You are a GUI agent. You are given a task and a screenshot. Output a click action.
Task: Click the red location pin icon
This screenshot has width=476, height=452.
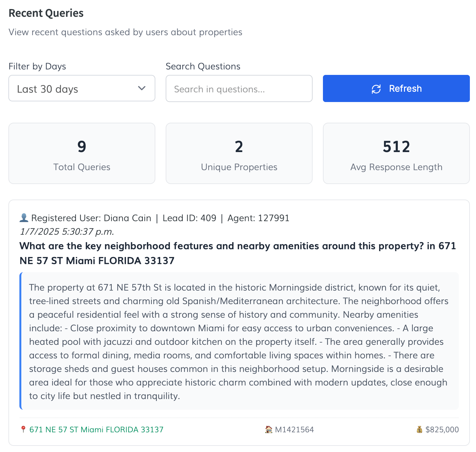click(x=23, y=429)
